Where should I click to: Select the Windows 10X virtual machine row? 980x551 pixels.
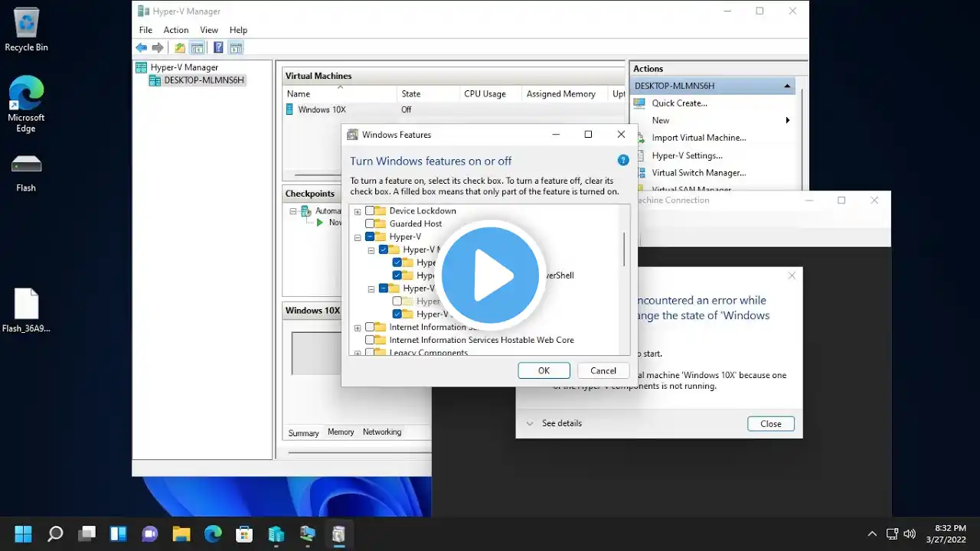[x=454, y=109]
